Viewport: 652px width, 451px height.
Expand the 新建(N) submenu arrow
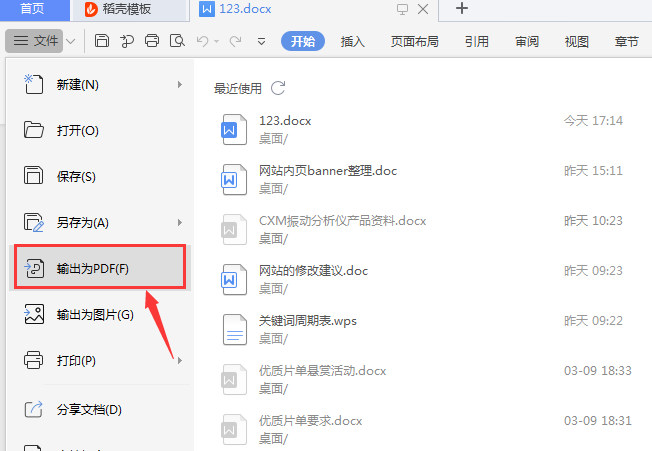180,85
